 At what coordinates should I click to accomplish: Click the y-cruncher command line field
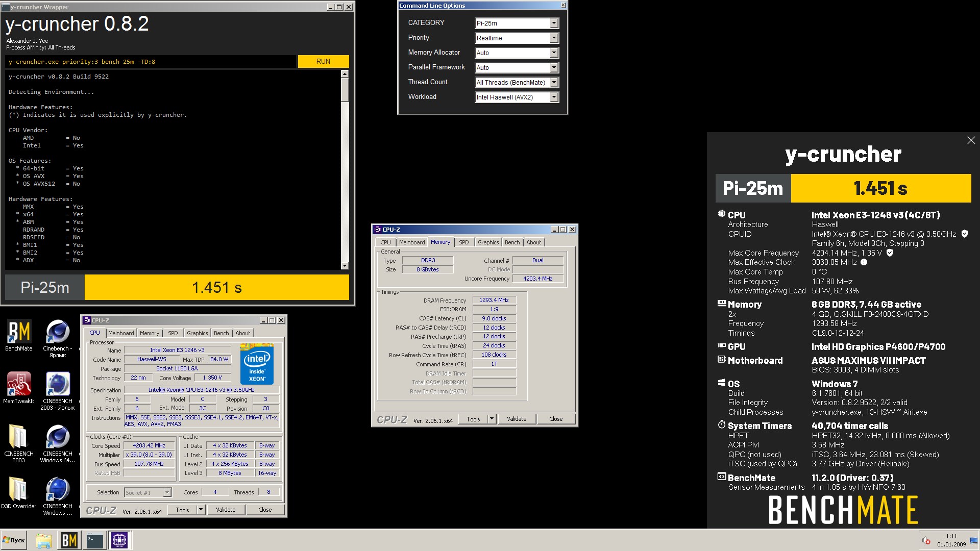(x=151, y=62)
